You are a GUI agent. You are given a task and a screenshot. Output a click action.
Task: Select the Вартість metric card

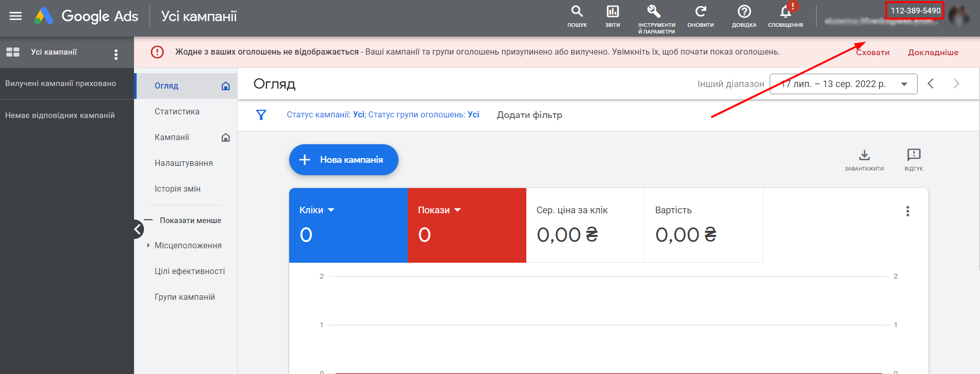(x=704, y=225)
